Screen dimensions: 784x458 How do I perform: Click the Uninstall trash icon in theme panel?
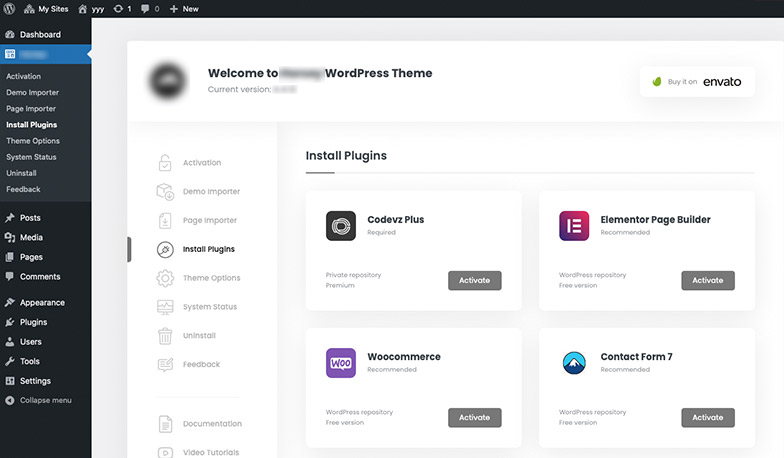pos(165,336)
